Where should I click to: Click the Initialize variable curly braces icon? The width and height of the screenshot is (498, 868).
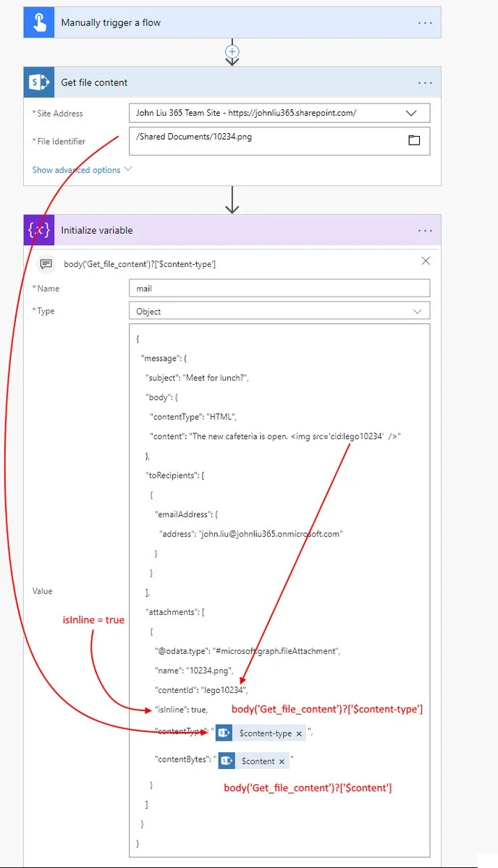click(x=38, y=230)
